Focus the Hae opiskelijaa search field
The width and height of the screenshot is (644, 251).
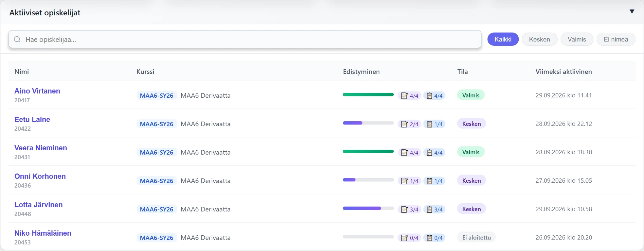tap(245, 39)
